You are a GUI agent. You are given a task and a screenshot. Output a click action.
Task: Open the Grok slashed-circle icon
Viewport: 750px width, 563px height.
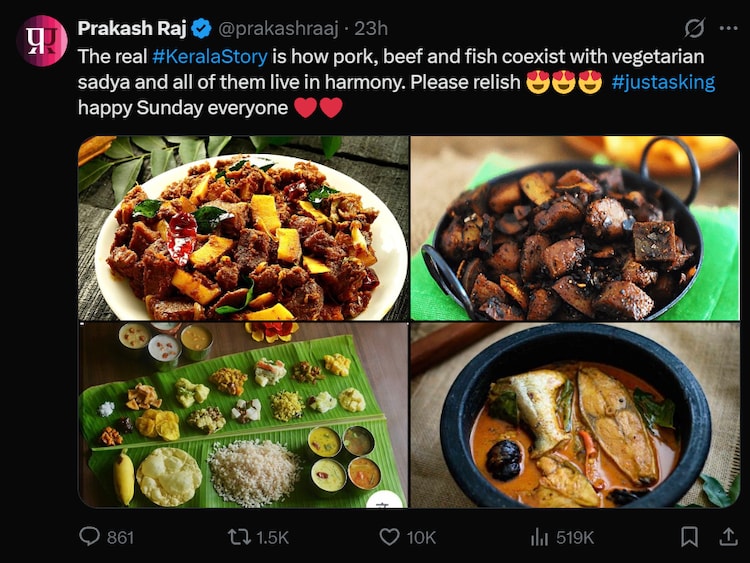point(694,28)
